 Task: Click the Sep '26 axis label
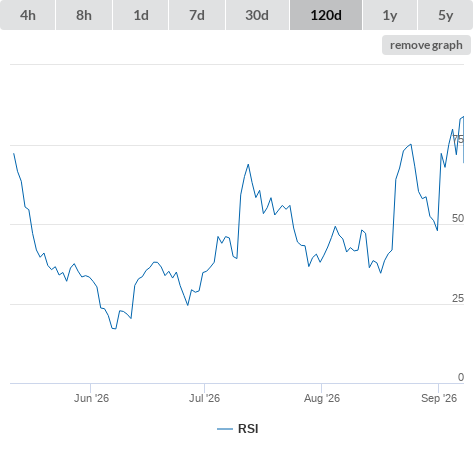pyautogui.click(x=439, y=398)
